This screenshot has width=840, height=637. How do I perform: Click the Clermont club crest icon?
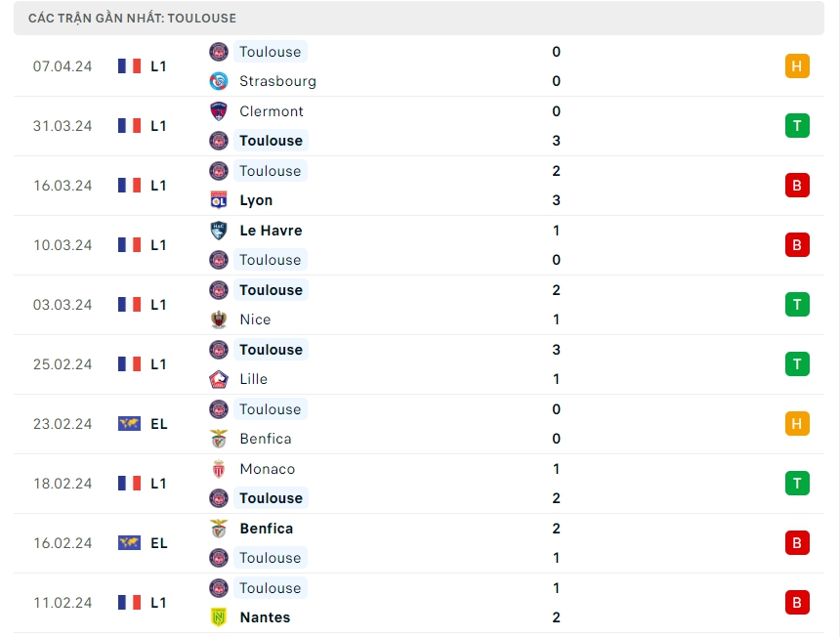219,111
